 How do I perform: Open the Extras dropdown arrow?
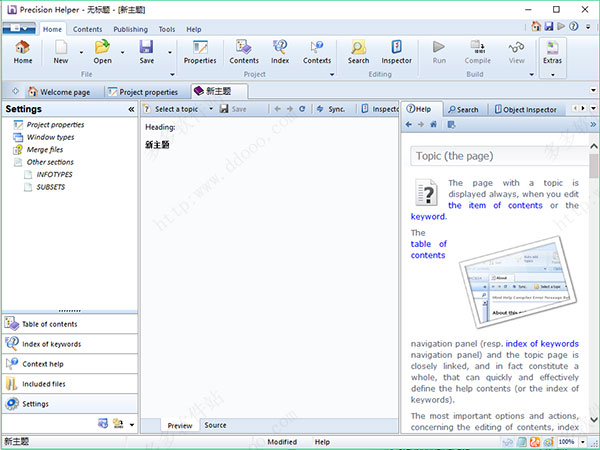click(x=553, y=75)
